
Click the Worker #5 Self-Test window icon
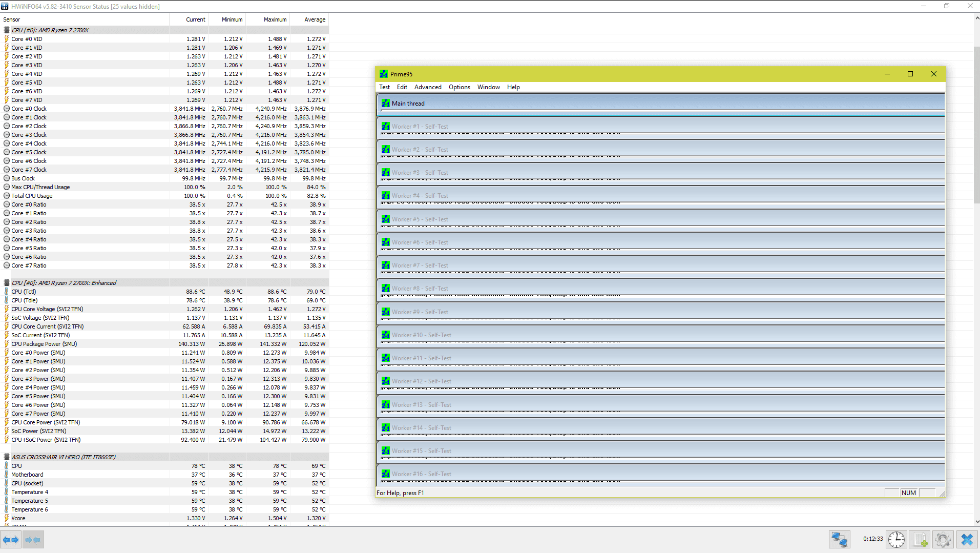pos(386,219)
